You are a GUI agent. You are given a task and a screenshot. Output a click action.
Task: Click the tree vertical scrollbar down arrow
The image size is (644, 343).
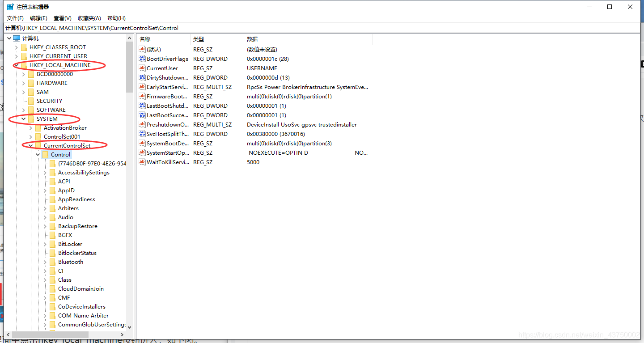click(x=130, y=327)
